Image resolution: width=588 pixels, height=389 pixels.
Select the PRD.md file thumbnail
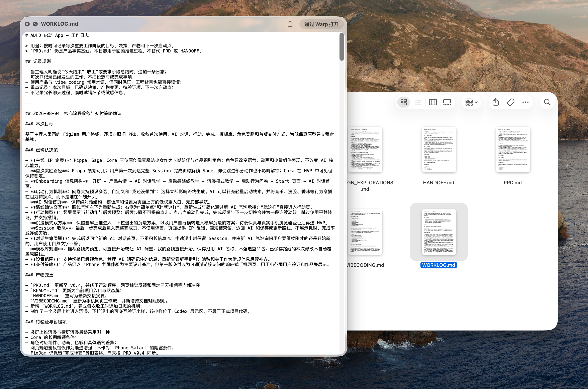click(513, 149)
